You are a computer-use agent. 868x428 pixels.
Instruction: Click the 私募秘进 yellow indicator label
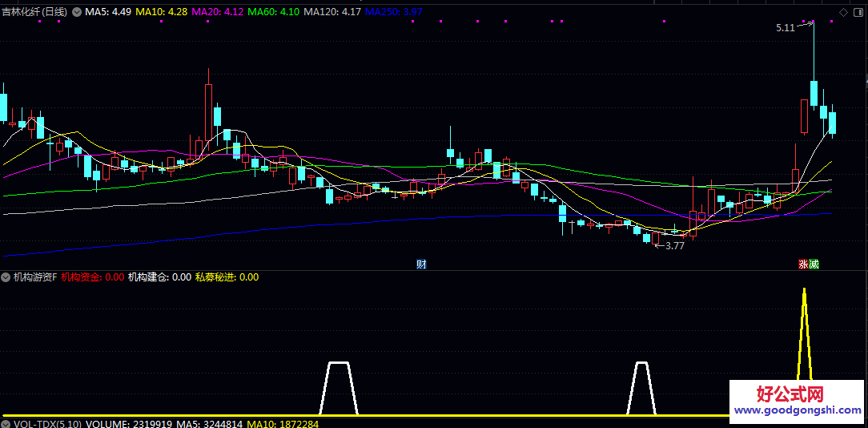coord(216,277)
